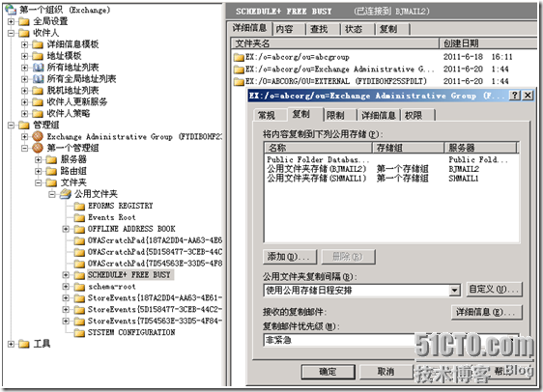This screenshot has width=543, height=392.
Task: Click the 所有全局地址列表 address book icon
Action: (38, 79)
